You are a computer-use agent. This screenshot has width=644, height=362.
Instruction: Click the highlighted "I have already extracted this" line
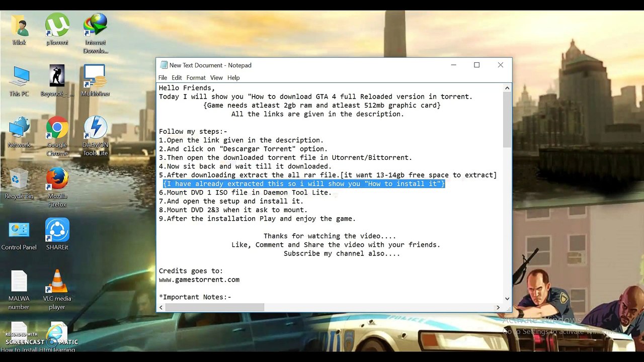coord(304,184)
